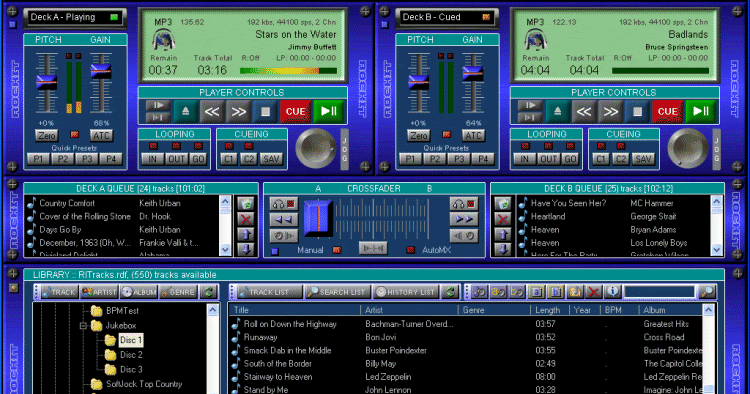The image size is (750, 394).
Task: Open the HISTORY LIST tab
Action: coord(406,292)
